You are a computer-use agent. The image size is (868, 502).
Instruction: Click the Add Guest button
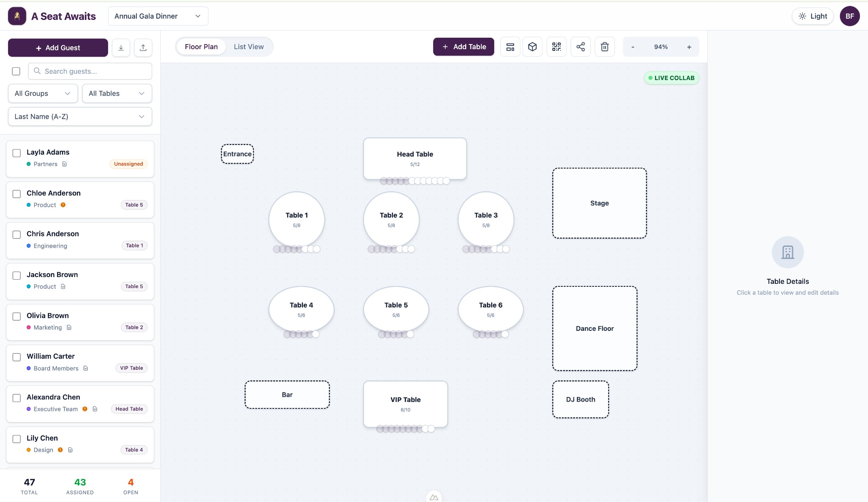point(58,47)
